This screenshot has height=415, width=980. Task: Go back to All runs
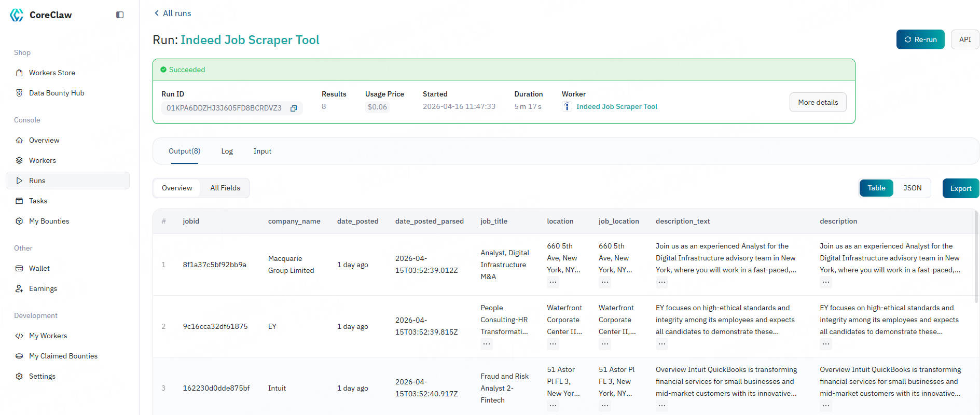[x=172, y=13]
